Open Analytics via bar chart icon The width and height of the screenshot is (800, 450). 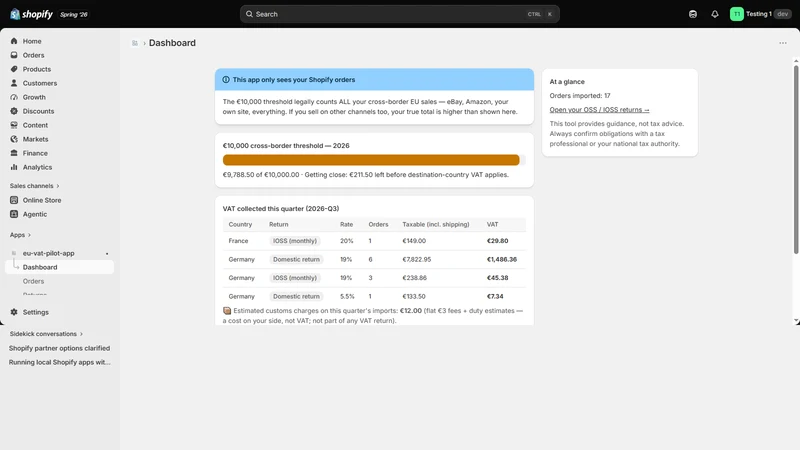14,167
